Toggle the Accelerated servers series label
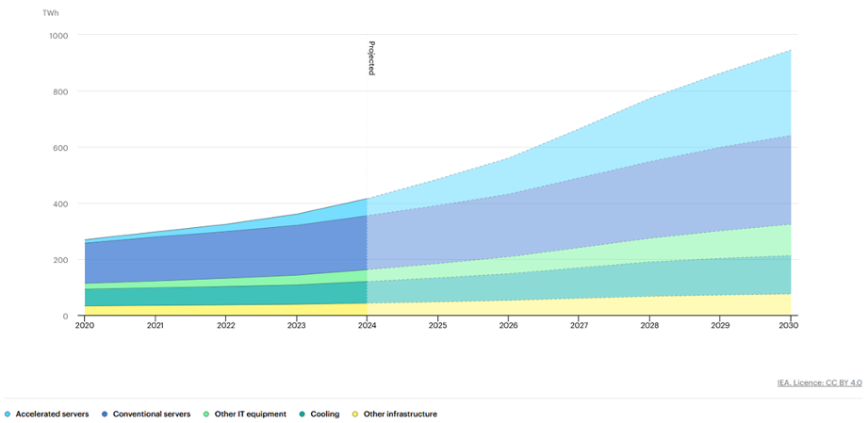Screen dimensions: 868x423 52,415
